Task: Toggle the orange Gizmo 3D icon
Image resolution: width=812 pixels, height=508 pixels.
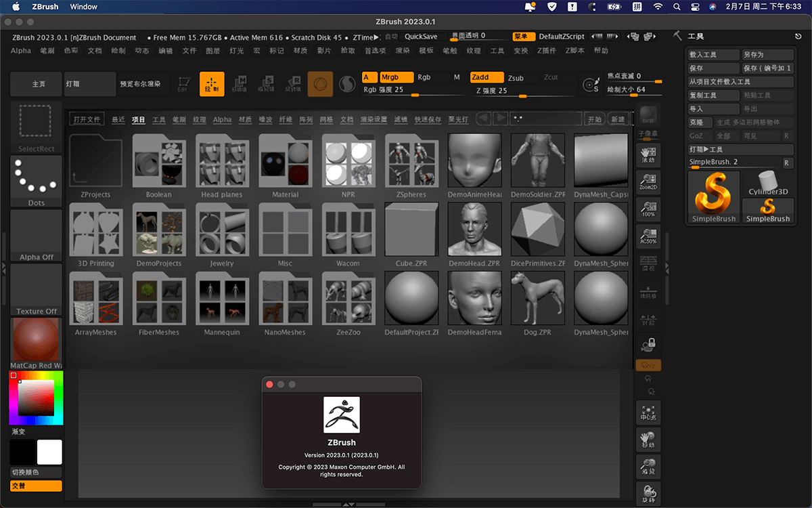Action: [x=320, y=84]
